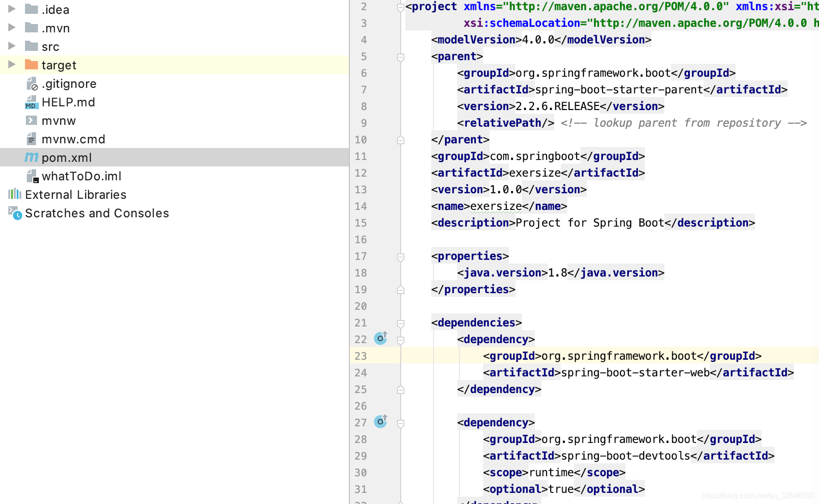Viewport: 819px width, 504px height.
Task: Click the HELP.md markdown file icon
Action: (31, 102)
